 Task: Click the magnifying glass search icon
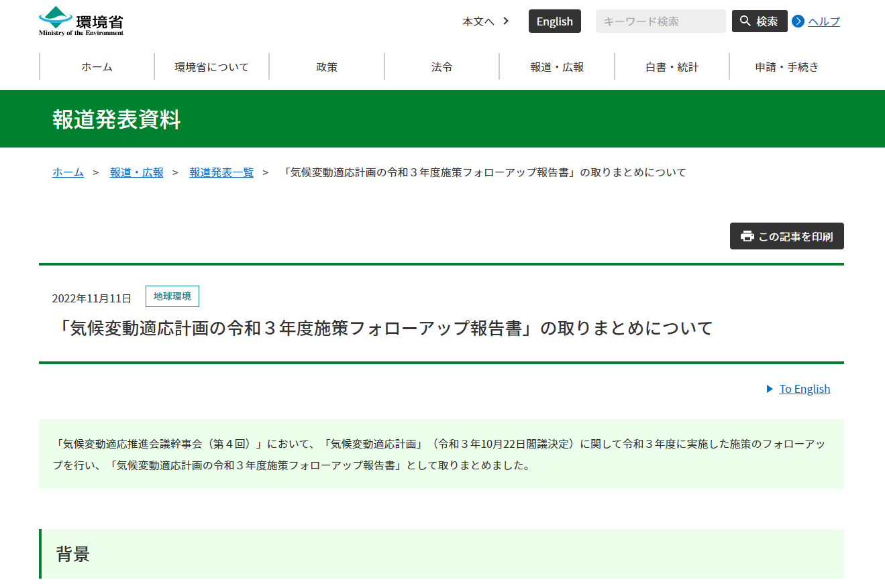click(745, 21)
